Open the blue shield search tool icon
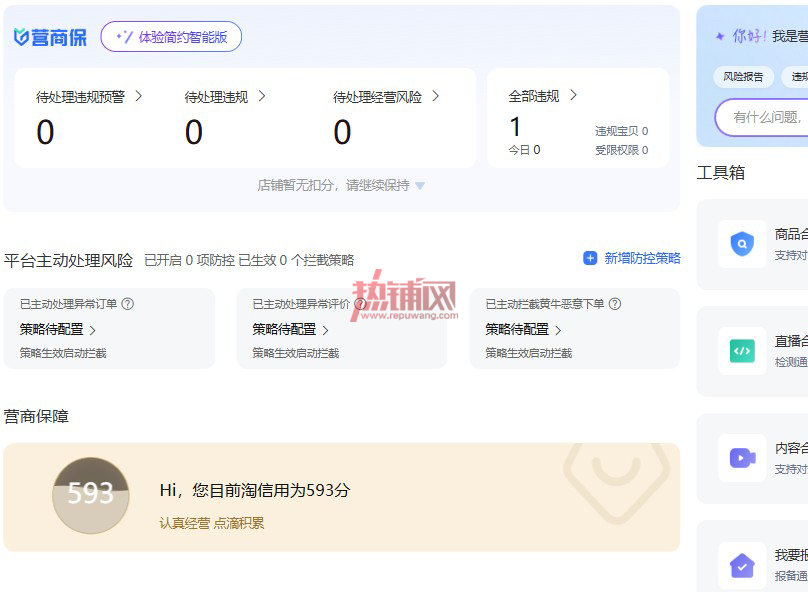808x592 pixels. coord(742,244)
